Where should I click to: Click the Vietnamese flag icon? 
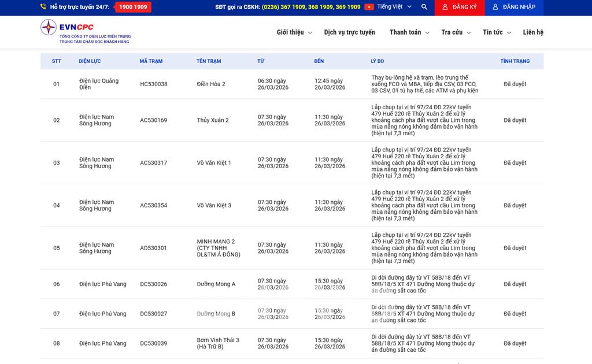(x=369, y=7)
